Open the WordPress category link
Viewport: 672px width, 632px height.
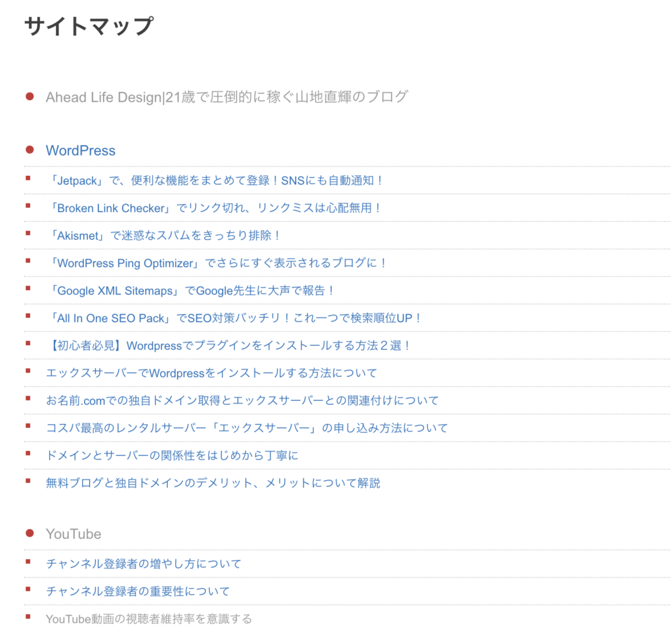click(81, 150)
